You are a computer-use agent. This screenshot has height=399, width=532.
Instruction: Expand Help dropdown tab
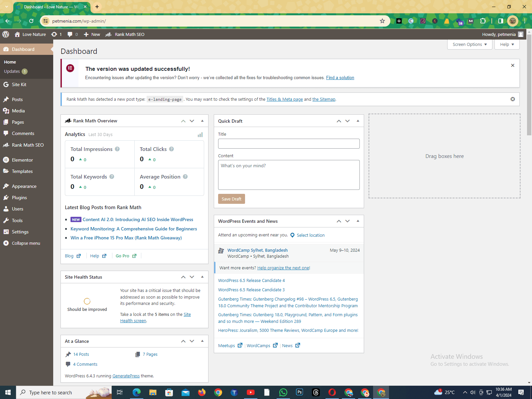[x=507, y=44]
